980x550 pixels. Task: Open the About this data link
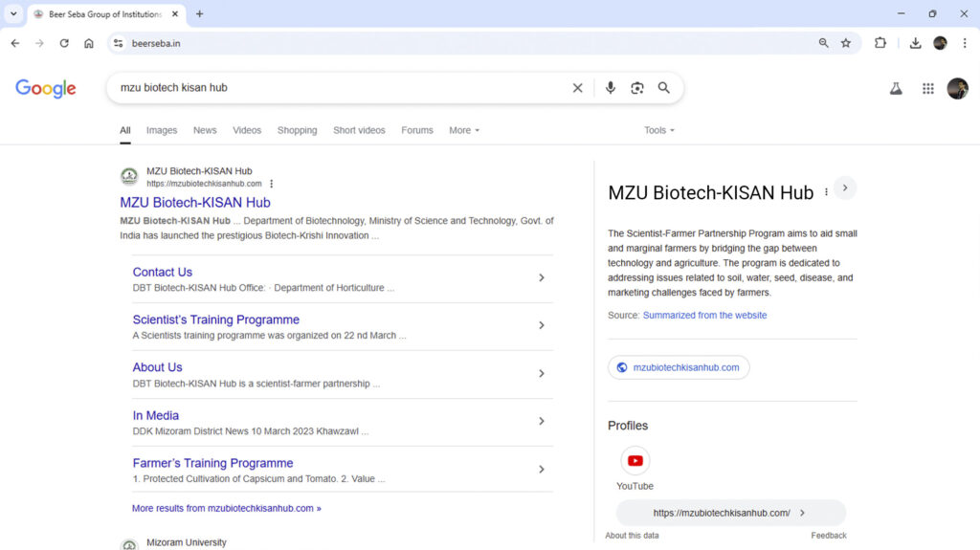coord(632,535)
